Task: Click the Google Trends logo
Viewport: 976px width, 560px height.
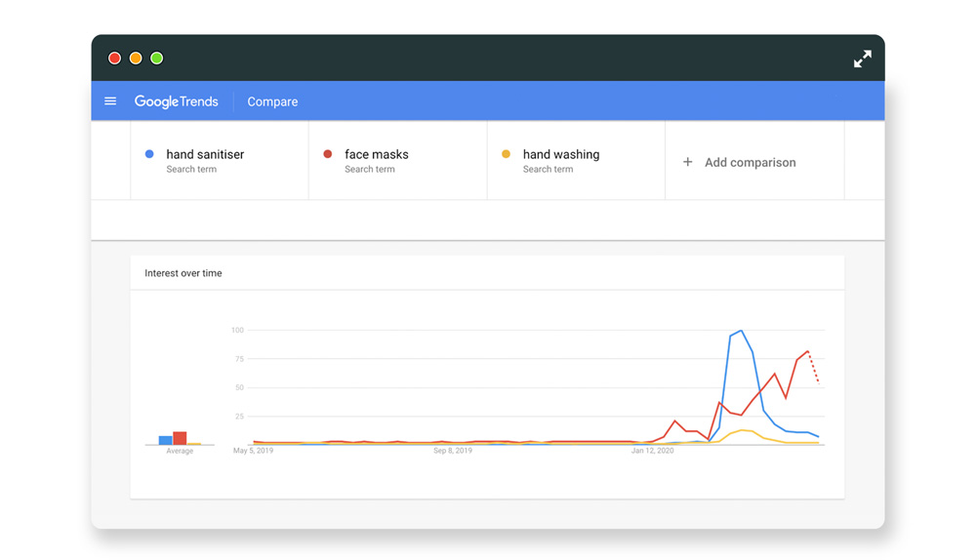Action: (176, 101)
